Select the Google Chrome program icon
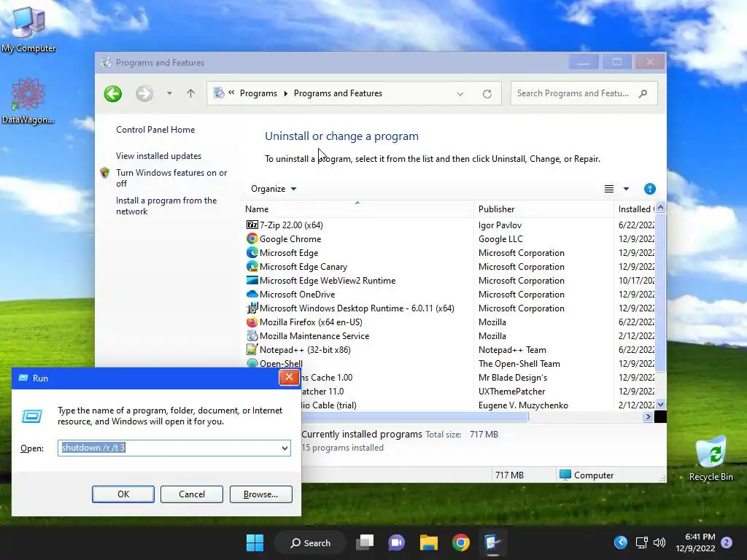The height and width of the screenshot is (560, 747). tap(252, 238)
